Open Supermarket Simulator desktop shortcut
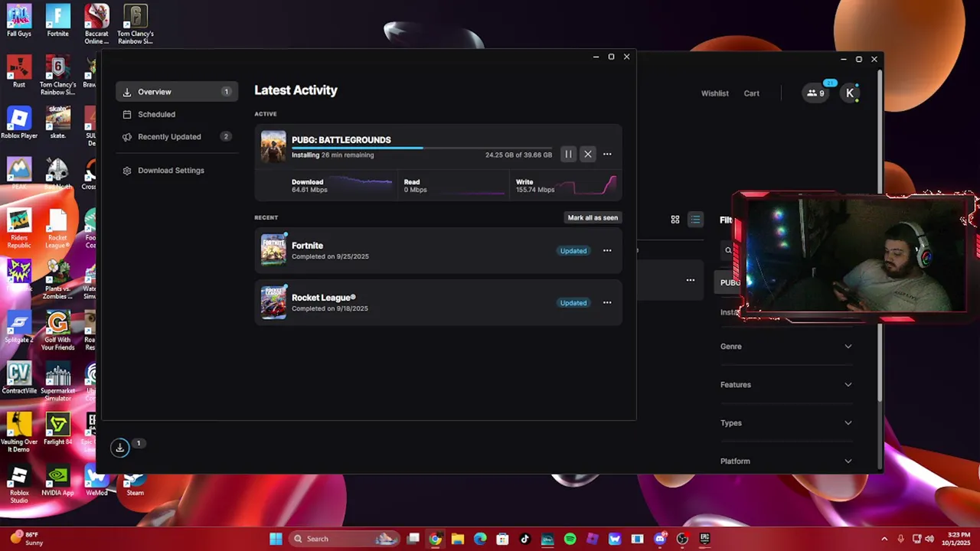 click(x=57, y=382)
